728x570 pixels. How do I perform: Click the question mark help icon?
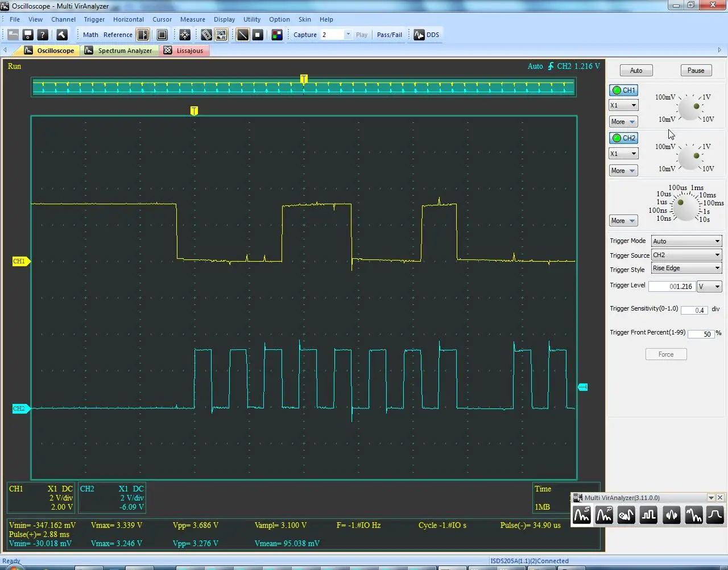click(43, 35)
